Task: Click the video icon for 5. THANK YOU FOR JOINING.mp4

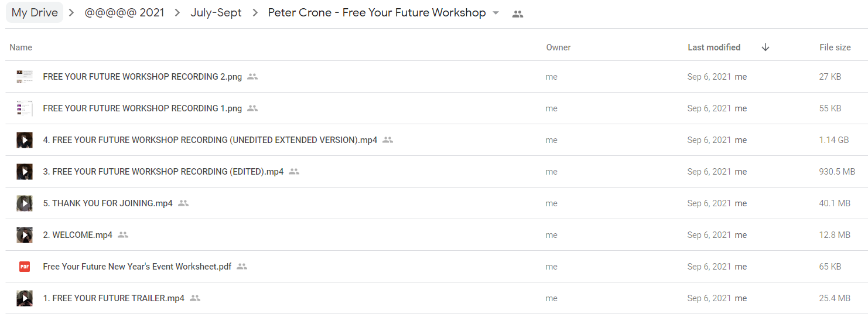Action: click(x=24, y=203)
